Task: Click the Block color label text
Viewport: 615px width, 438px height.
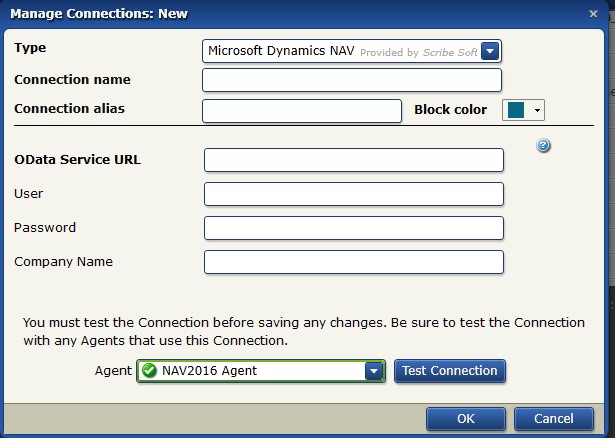Action: [450, 110]
